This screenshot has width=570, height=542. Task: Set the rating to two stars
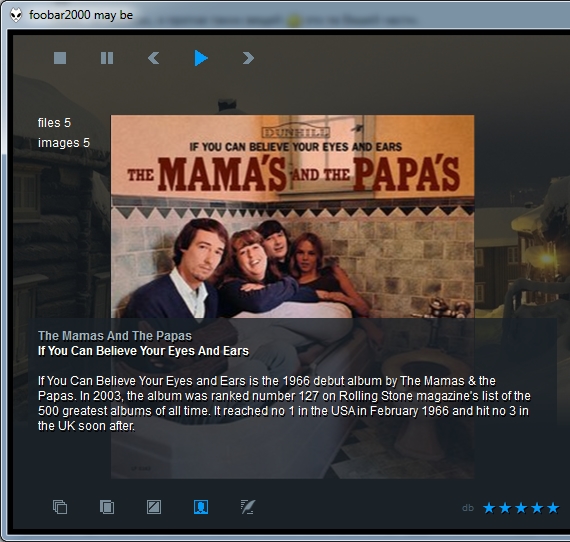[505, 508]
